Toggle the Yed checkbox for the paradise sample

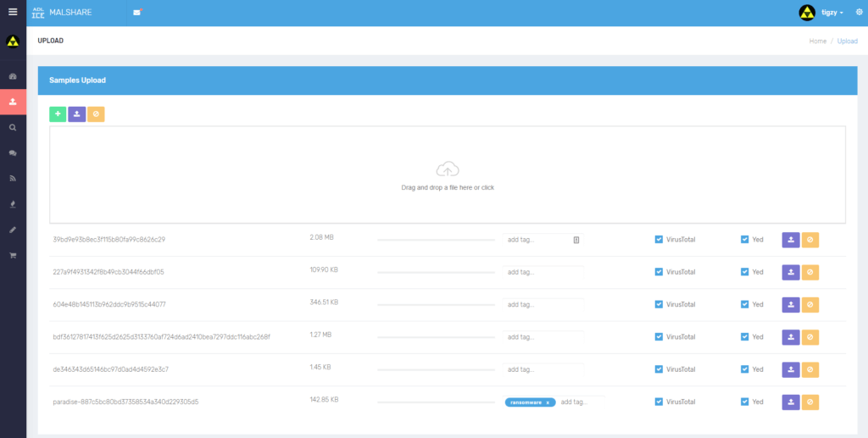(745, 402)
